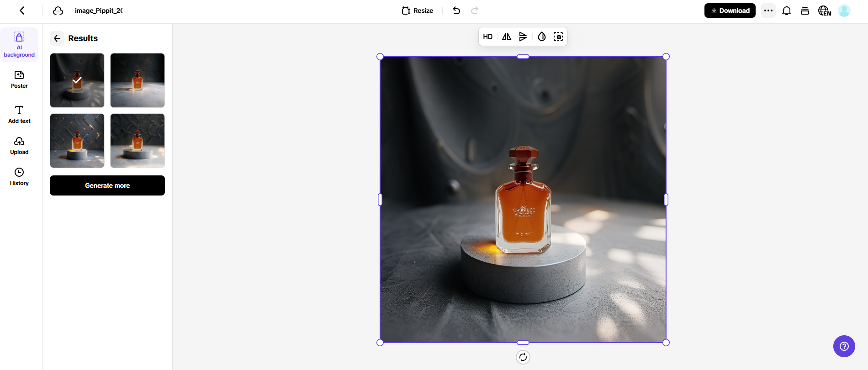Open the Poster tool

[x=19, y=79]
